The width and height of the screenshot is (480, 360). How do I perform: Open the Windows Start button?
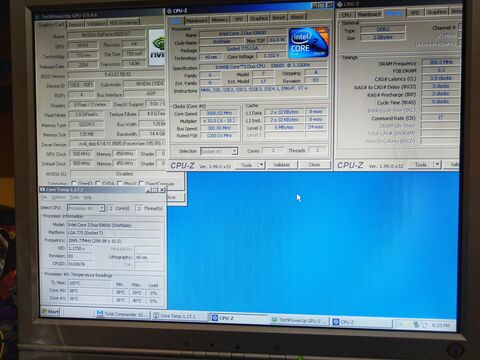pyautogui.click(x=50, y=312)
